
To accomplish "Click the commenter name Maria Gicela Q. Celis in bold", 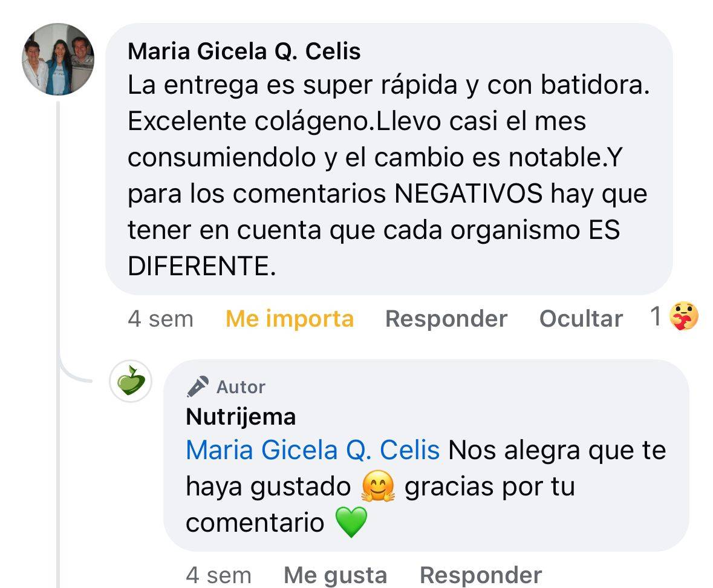I will [244, 52].
